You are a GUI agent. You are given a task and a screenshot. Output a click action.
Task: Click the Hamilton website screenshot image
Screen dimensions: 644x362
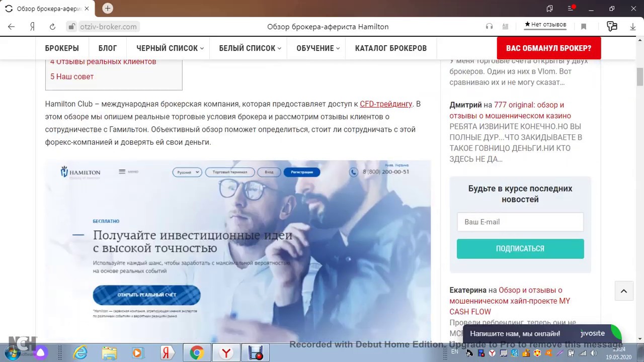pos(238,251)
